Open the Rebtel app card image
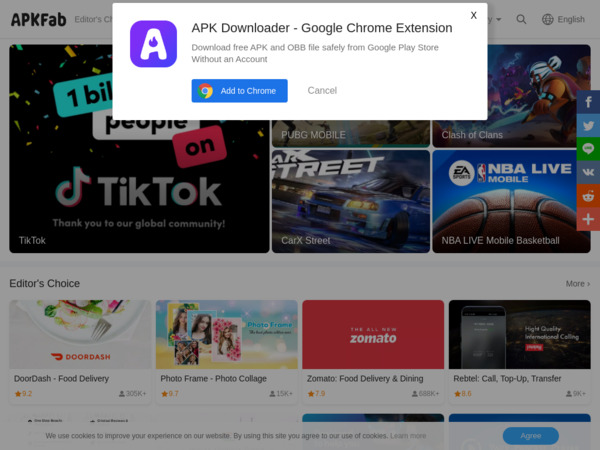 520,334
